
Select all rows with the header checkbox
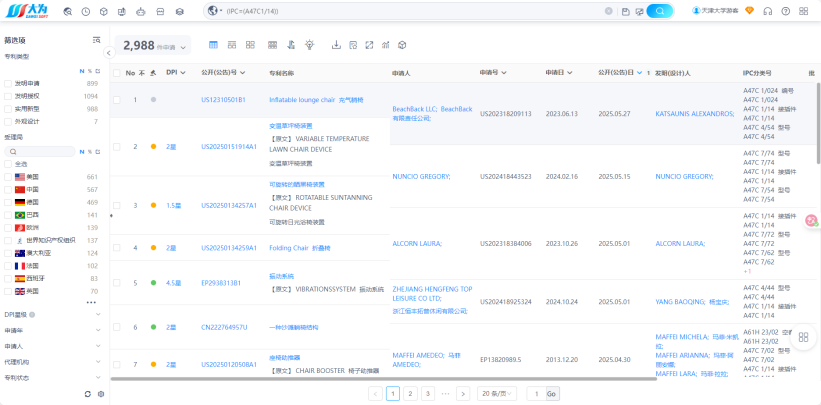click(117, 73)
